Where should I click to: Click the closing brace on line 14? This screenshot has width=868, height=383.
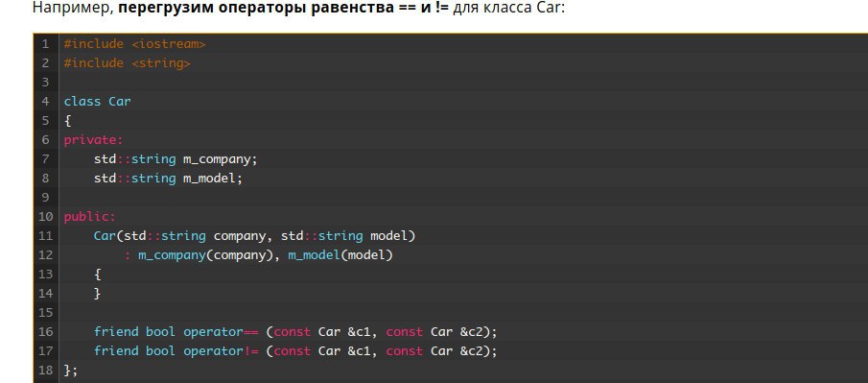click(x=98, y=293)
